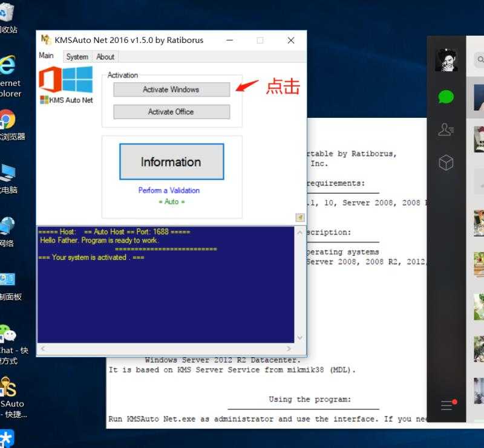Click the Activate Office button
The image size is (484, 448).
tap(172, 112)
